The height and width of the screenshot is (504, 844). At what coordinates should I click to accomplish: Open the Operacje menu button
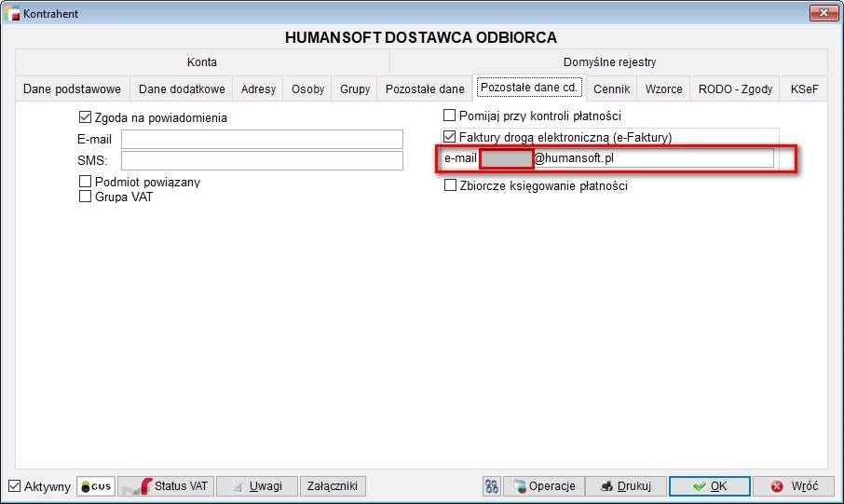coord(543,486)
